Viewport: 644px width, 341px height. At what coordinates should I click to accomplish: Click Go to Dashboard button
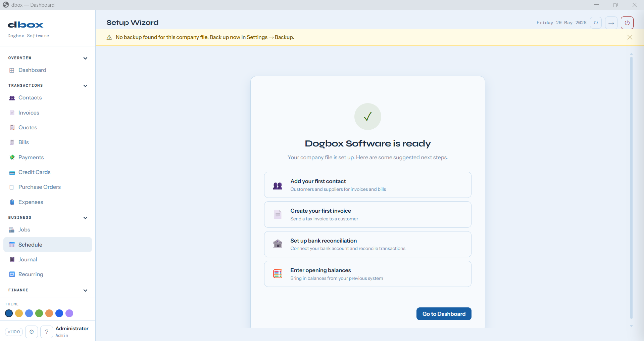coord(444,314)
